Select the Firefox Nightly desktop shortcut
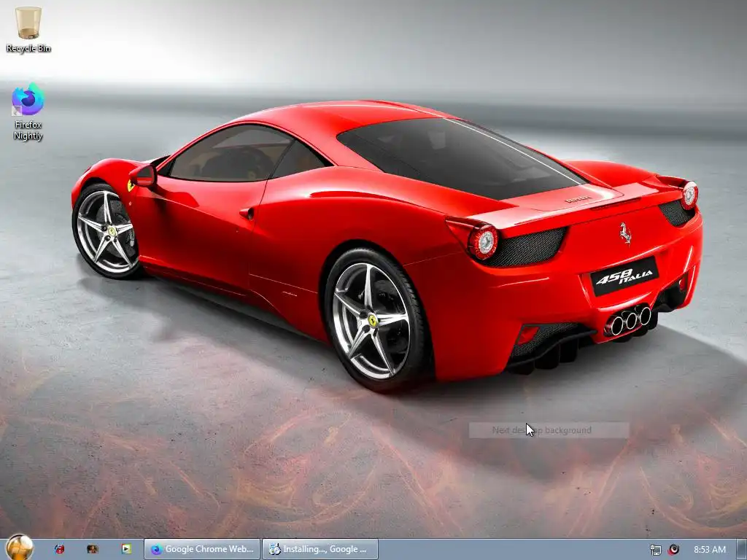 click(x=28, y=112)
